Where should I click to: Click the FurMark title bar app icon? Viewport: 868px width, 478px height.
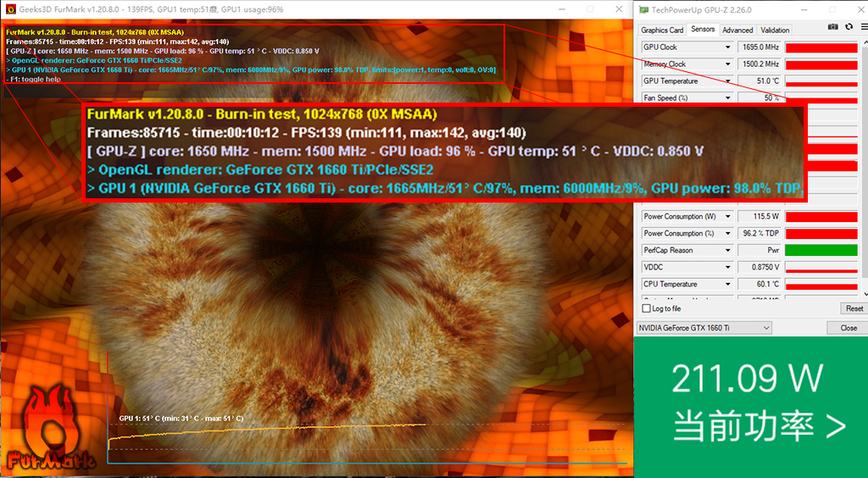click(x=10, y=8)
